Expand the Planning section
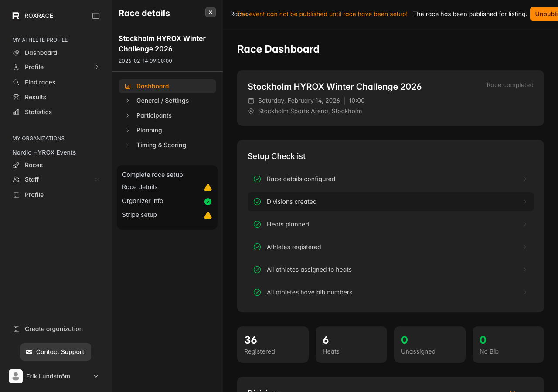This screenshot has height=392, width=558. tap(167, 130)
